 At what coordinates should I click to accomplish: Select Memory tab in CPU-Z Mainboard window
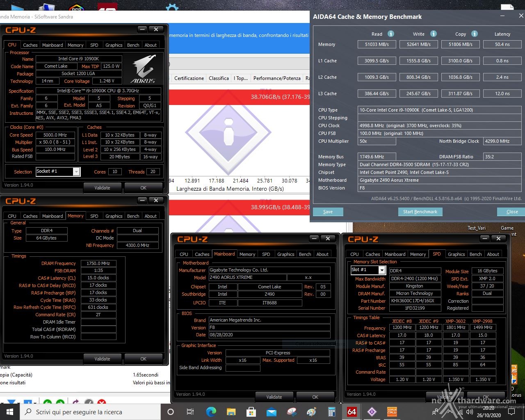click(247, 254)
